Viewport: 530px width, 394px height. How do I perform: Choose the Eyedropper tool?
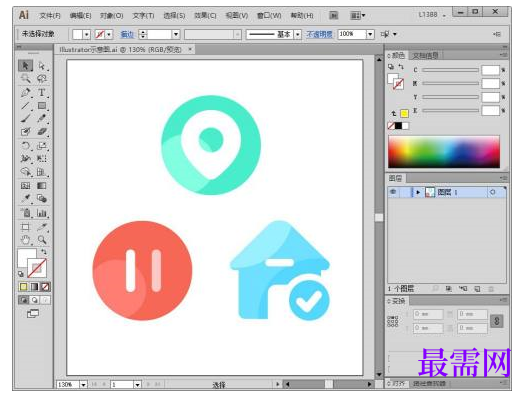[x=25, y=198]
